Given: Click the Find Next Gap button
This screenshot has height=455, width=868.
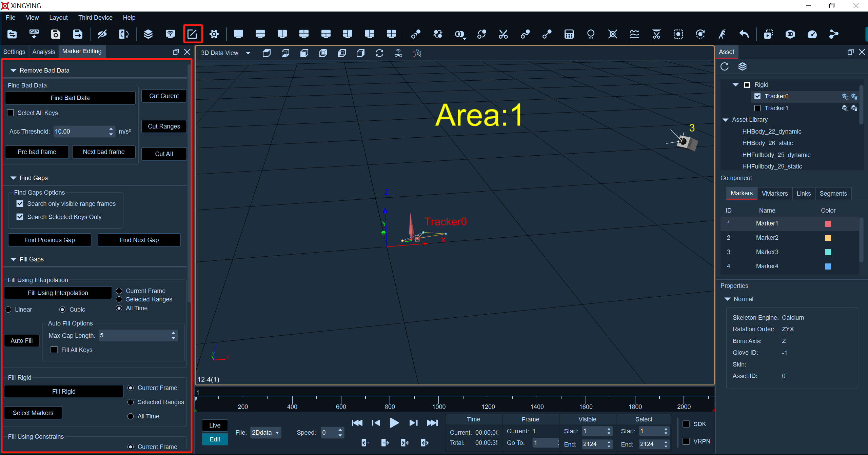Looking at the screenshot, I should (x=139, y=240).
